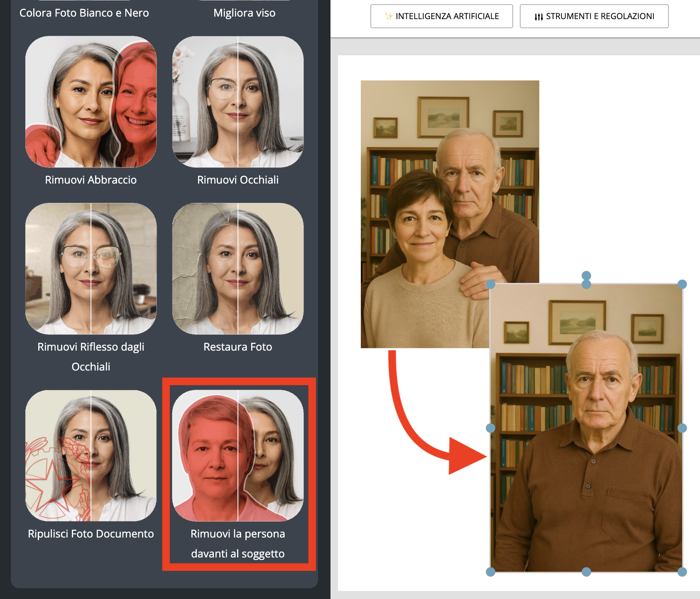
Task: Switch to STRUMENTI E REGOLAZIONI tab
Action: click(594, 16)
